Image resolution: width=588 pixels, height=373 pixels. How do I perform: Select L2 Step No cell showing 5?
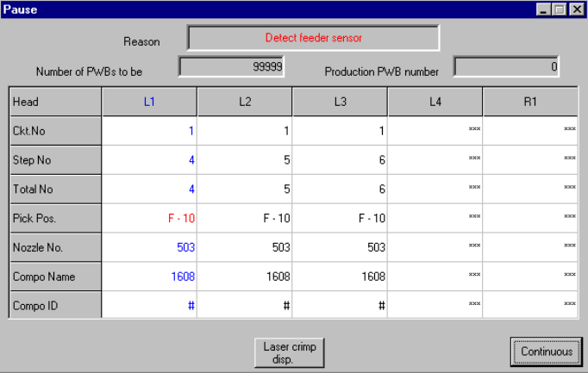pos(245,160)
